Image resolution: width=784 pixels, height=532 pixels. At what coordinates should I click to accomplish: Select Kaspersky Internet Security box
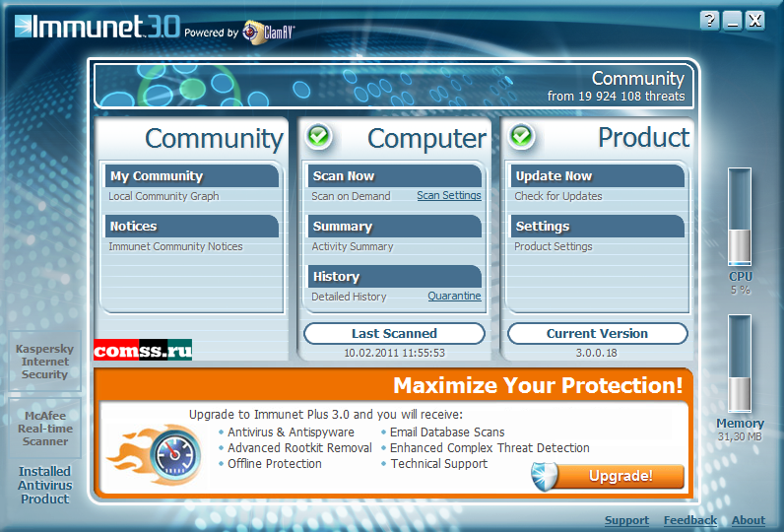pos(44,362)
